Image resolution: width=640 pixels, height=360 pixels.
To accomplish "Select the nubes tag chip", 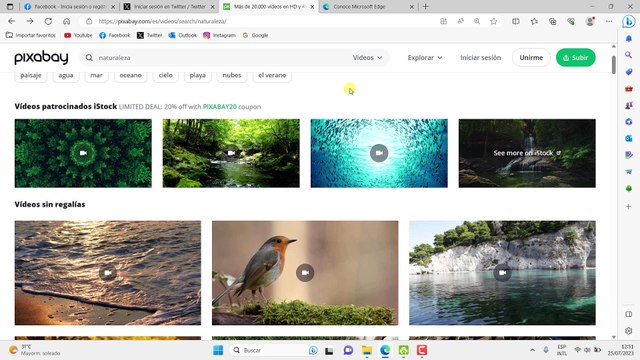I will tap(232, 76).
